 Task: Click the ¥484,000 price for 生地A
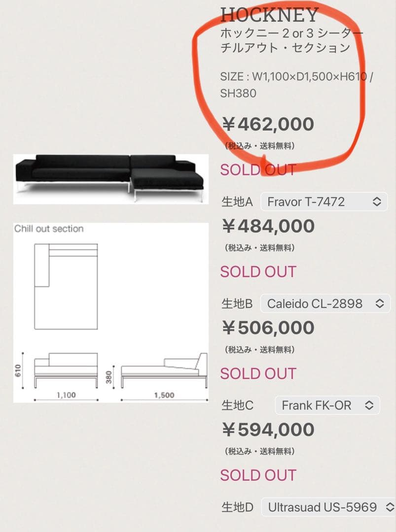point(268,227)
